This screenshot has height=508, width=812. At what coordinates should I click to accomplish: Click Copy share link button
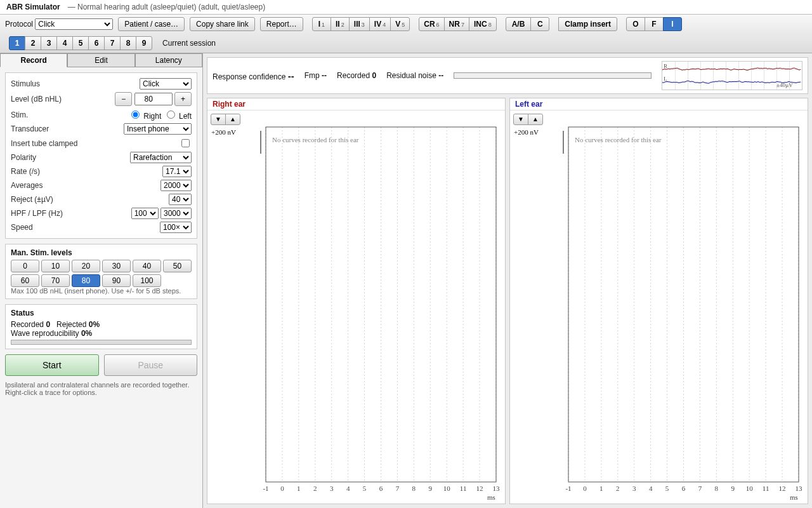click(x=222, y=24)
